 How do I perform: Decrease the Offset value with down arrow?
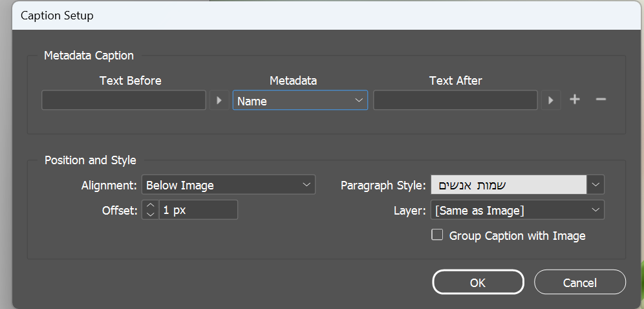pyautogui.click(x=150, y=214)
